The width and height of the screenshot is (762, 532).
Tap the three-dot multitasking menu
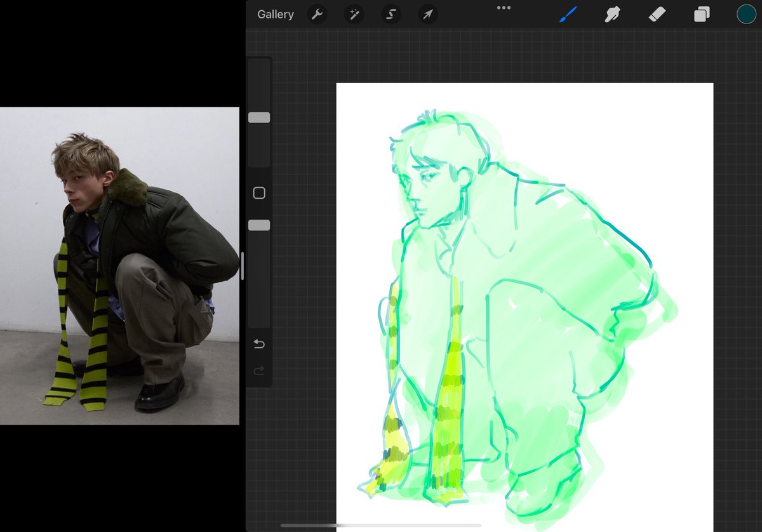(504, 8)
